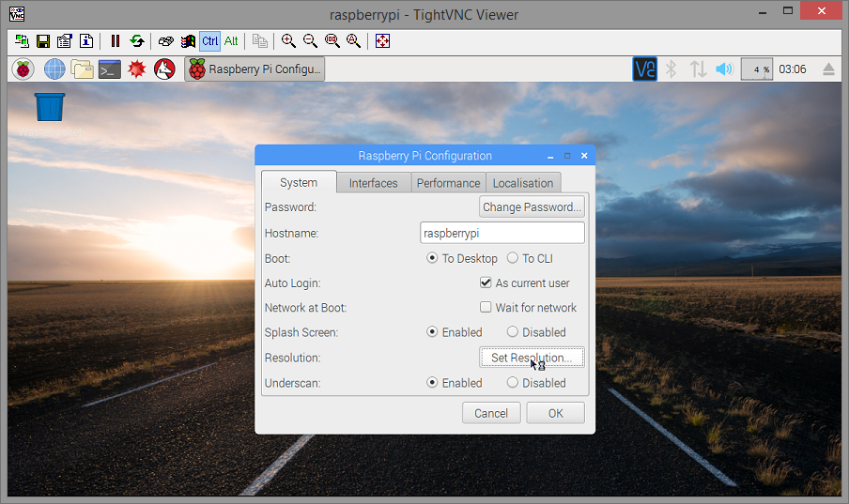849x504 pixels.
Task: Click the eject icon in the panel
Action: tap(828, 69)
